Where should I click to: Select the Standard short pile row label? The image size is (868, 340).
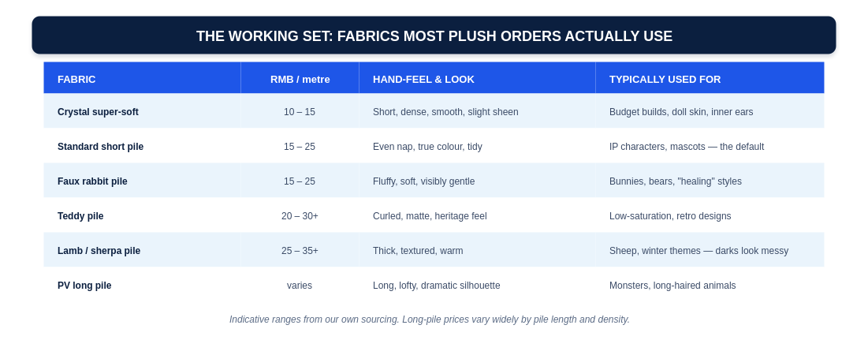(x=100, y=147)
